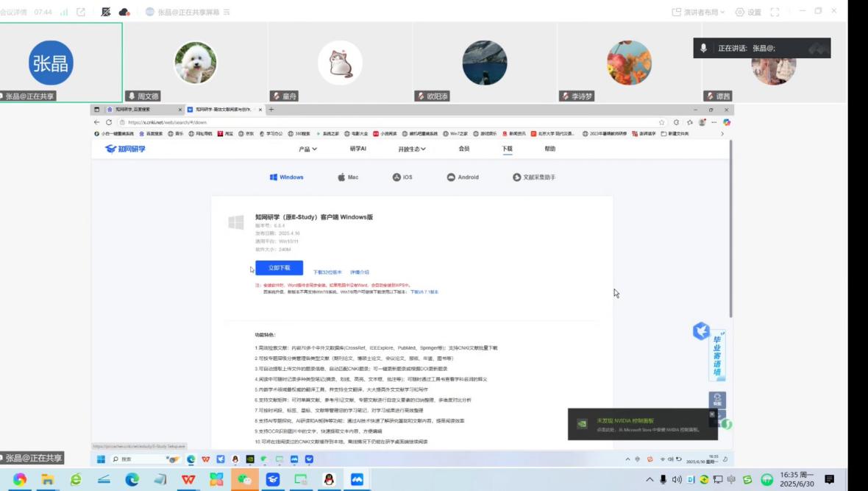Screen dimensions: 868x491
Task: Select the Android download tab
Action: click(463, 177)
